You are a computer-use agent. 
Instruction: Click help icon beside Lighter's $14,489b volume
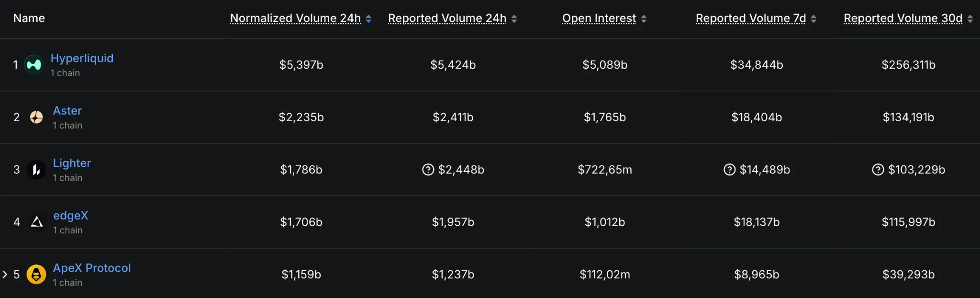pyautogui.click(x=729, y=170)
